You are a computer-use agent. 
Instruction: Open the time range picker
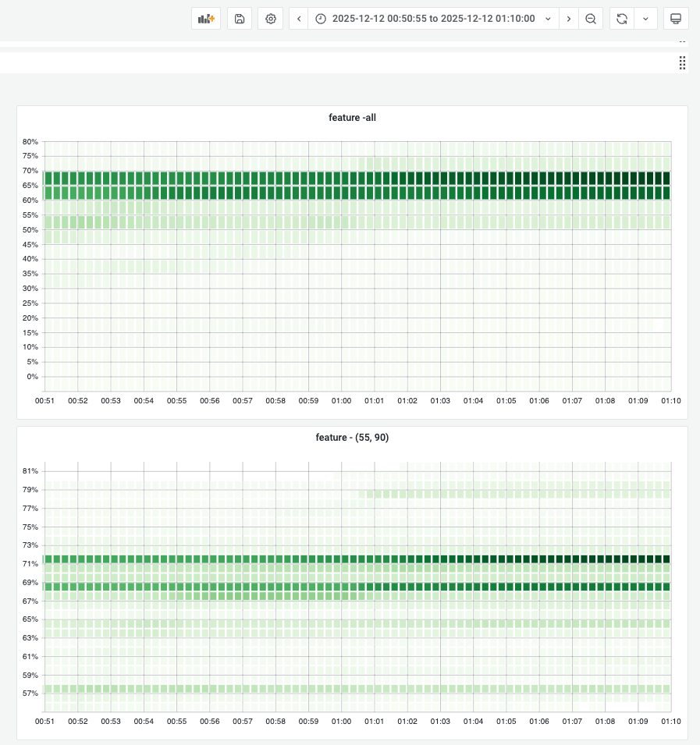click(433, 19)
